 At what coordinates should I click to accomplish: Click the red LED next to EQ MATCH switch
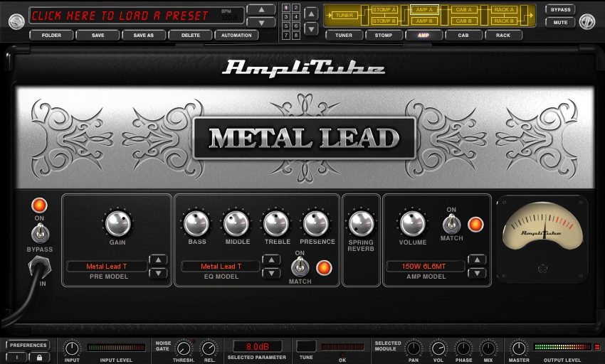pyautogui.click(x=324, y=267)
